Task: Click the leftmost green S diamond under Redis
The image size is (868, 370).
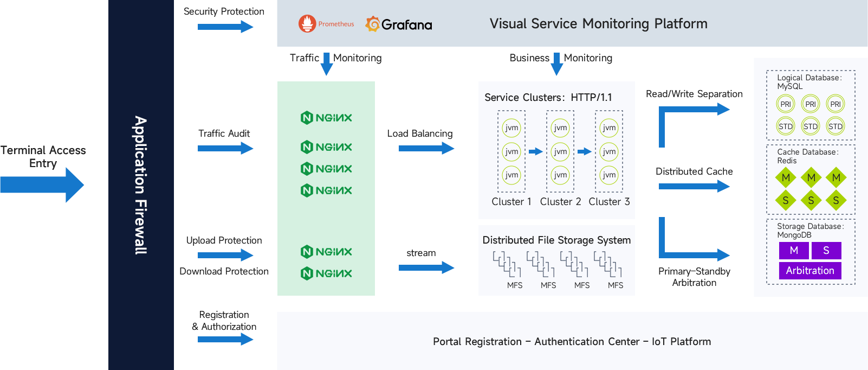Action: click(x=786, y=200)
